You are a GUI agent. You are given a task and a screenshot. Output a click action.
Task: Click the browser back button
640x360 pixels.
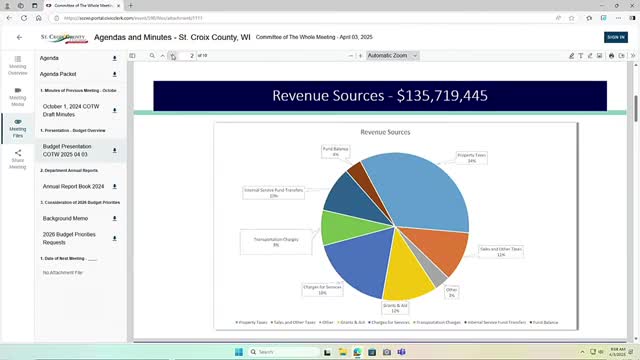pos(9,18)
